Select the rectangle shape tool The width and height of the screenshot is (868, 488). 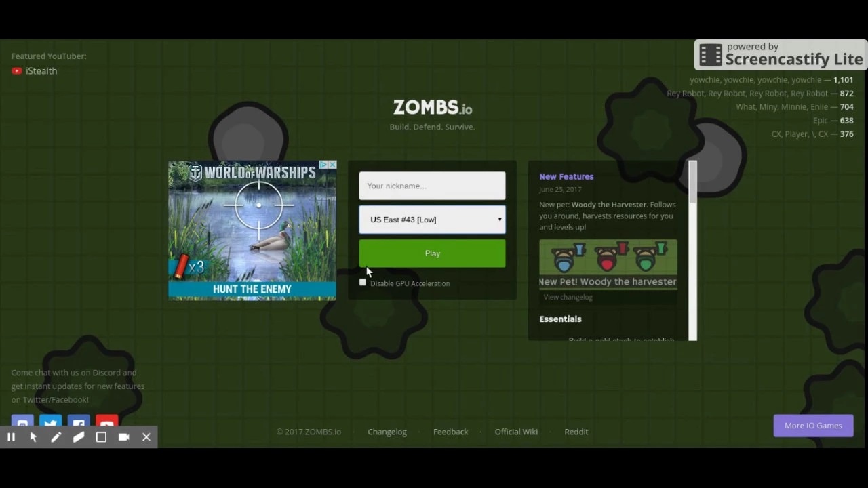tap(101, 437)
